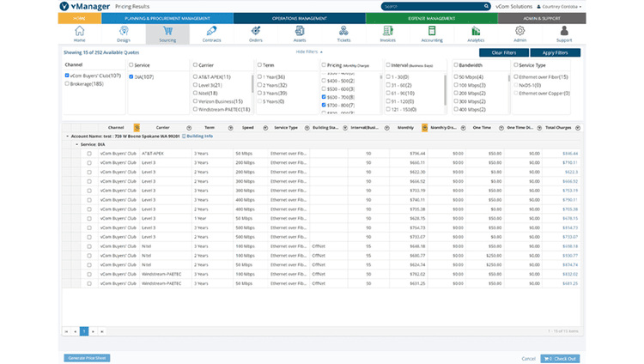
Task: Open the Courtney Cordoba user dropdown
Action: pyautogui.click(x=559, y=7)
